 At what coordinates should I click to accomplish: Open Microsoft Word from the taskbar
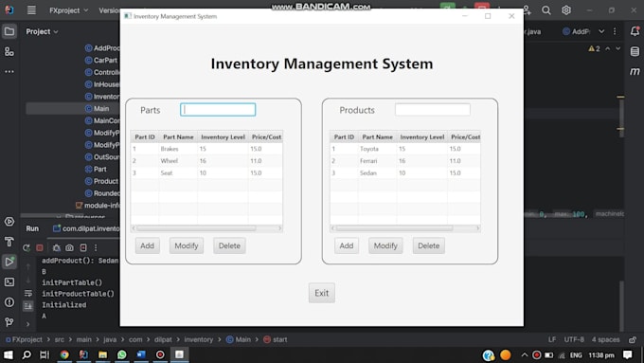141,354
